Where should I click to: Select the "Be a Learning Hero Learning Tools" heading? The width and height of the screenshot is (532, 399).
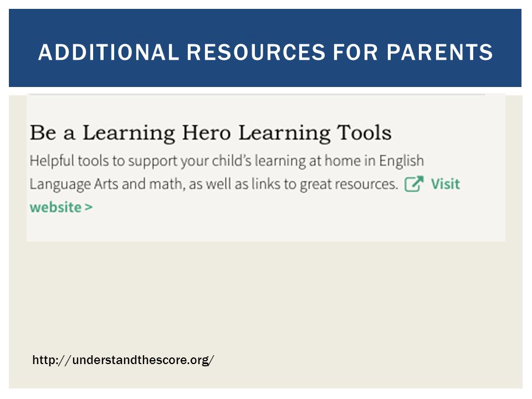211,132
